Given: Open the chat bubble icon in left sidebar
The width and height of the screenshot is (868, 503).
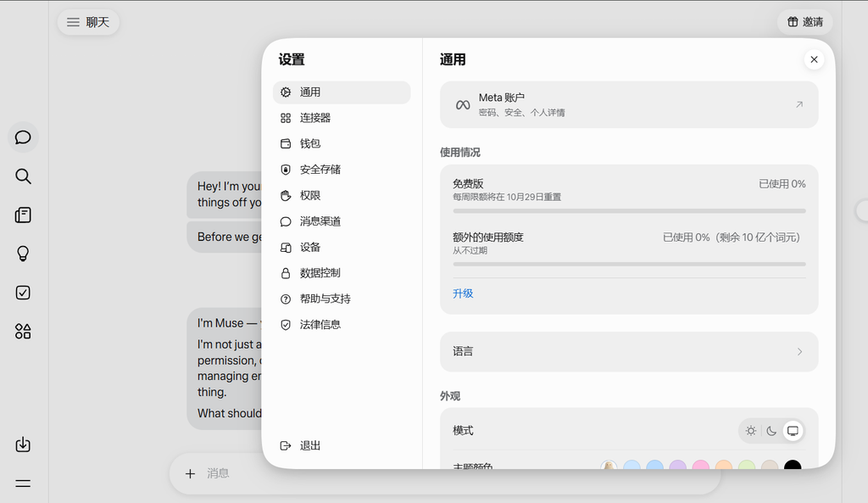Looking at the screenshot, I should [x=23, y=137].
